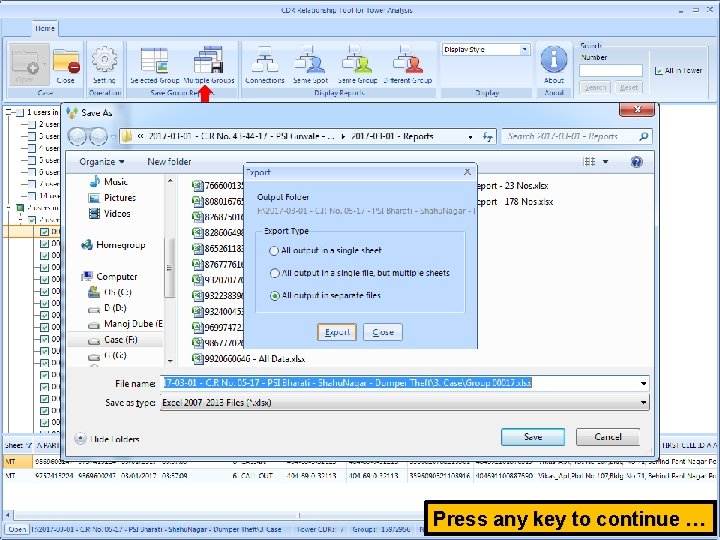Viewport: 720px width, 540px height.
Task: Select Pictures in the navigation pane
Action: click(112, 198)
